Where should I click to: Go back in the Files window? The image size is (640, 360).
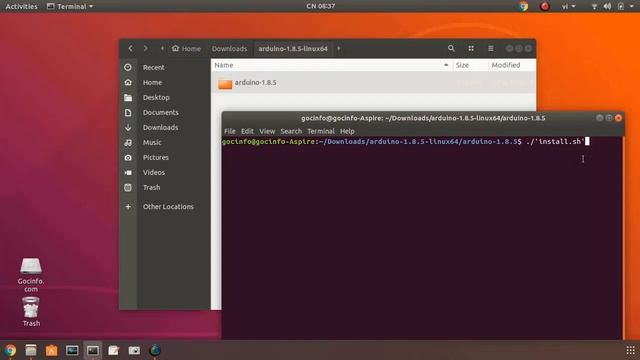click(130, 49)
